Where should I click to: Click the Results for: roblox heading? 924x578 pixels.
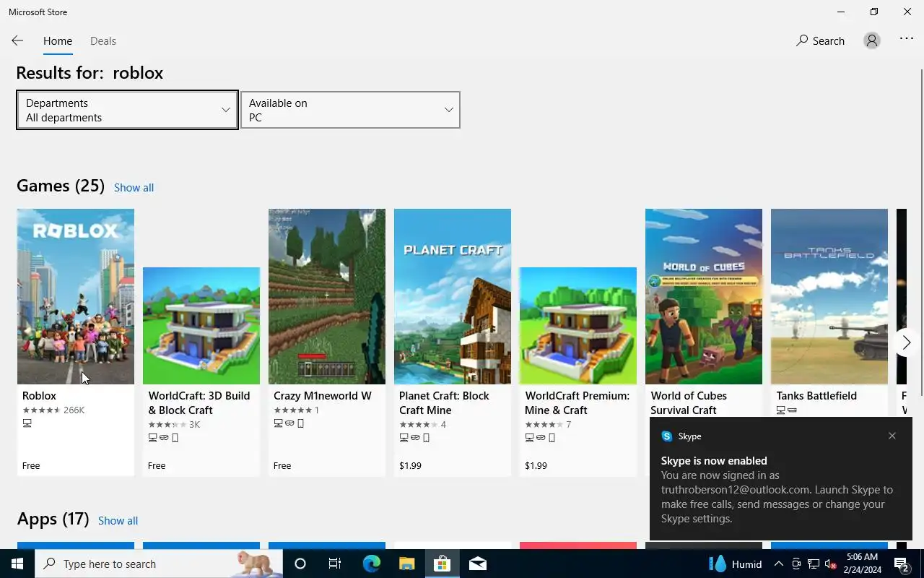click(x=90, y=73)
